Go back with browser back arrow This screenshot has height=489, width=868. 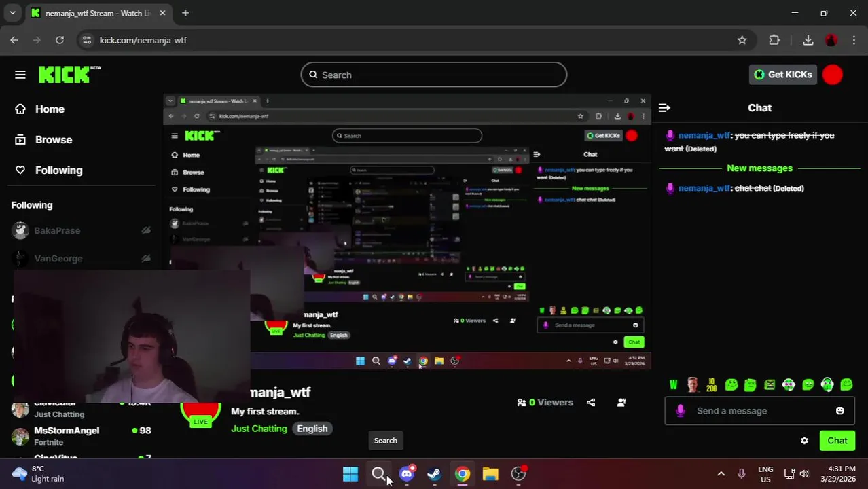point(14,40)
